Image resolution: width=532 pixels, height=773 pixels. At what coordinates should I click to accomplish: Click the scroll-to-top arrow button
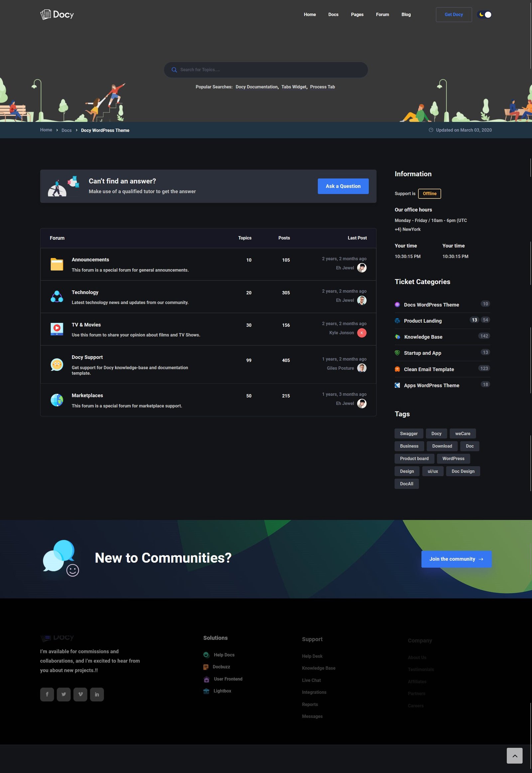pos(514,755)
